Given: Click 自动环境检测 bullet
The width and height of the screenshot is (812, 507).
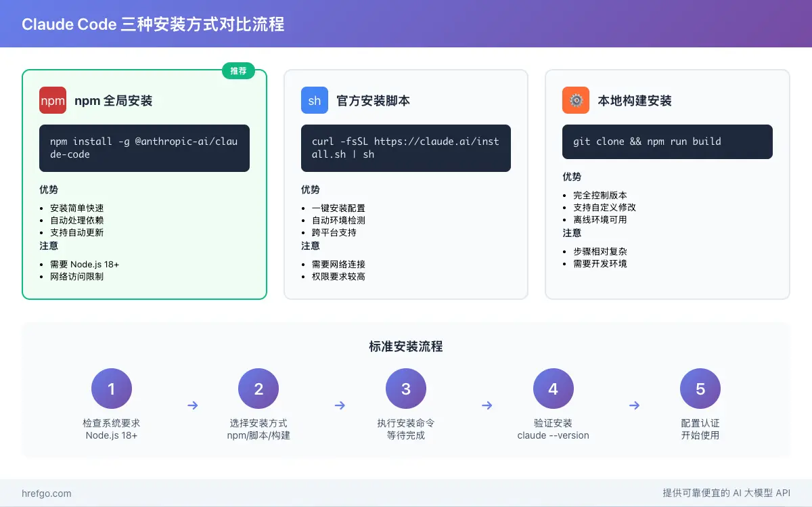Looking at the screenshot, I should coord(338,221).
